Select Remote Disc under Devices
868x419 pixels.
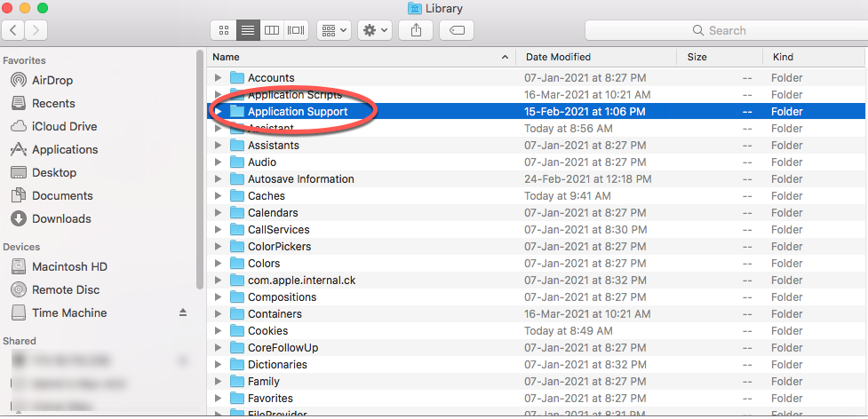tap(55, 289)
